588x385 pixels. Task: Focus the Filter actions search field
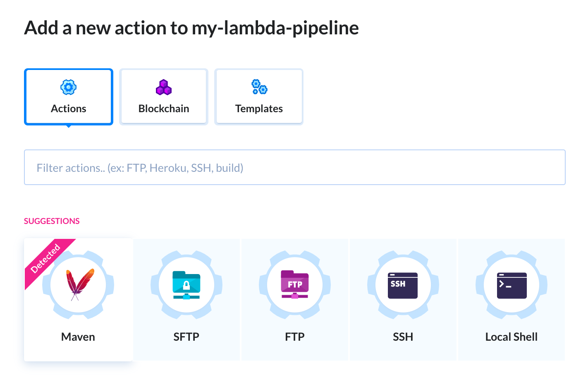click(295, 167)
